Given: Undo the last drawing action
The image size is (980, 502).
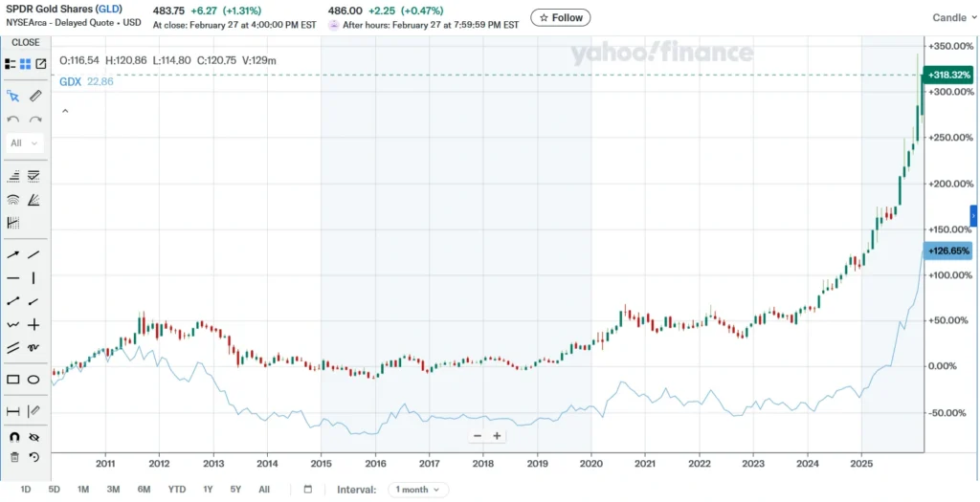Looking at the screenshot, I should 13,120.
